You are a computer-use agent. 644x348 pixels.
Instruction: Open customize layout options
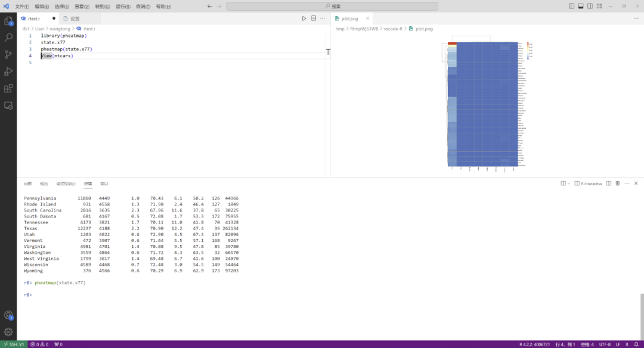click(x=599, y=6)
